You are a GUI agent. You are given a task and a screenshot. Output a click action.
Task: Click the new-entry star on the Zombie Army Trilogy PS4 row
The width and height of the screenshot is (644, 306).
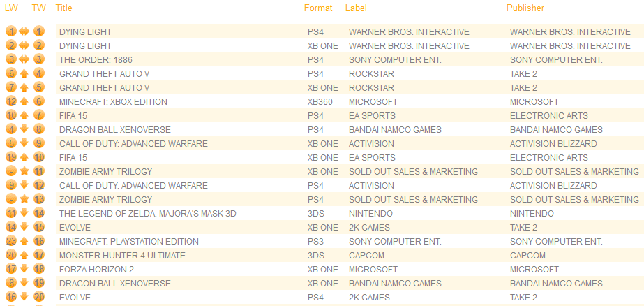click(x=24, y=200)
